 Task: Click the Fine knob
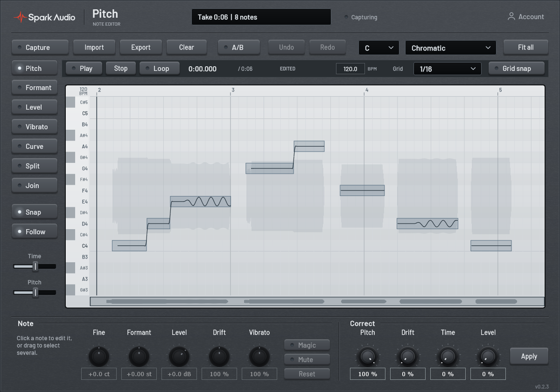pos(99,357)
